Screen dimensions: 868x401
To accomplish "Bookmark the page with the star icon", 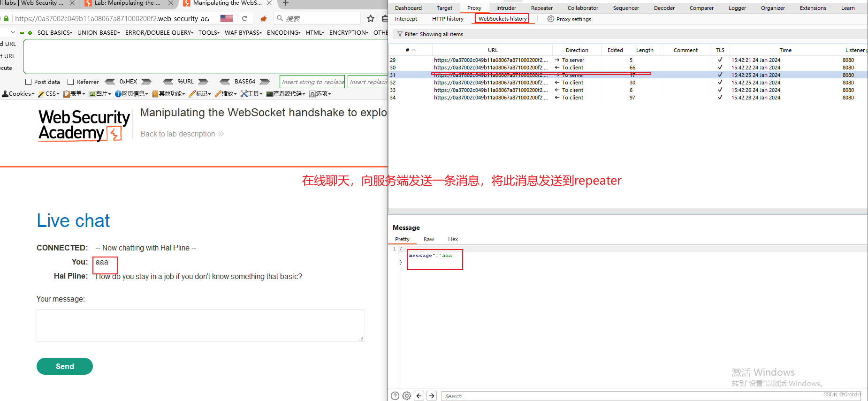I will point(371,18).
